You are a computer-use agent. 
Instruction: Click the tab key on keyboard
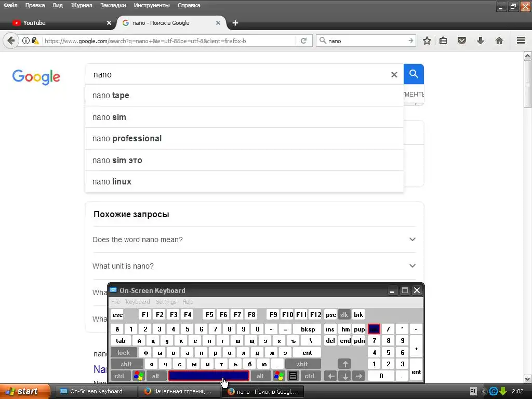(121, 340)
